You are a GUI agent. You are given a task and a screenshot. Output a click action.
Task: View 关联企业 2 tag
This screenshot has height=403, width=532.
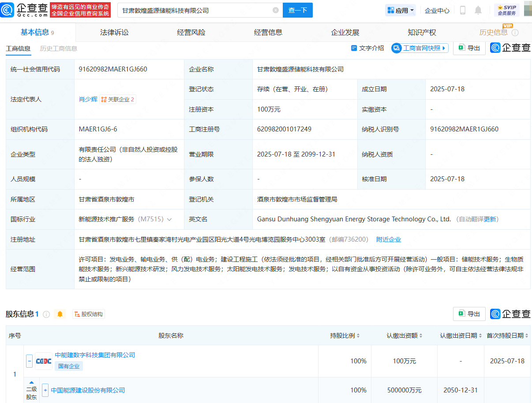pos(118,99)
